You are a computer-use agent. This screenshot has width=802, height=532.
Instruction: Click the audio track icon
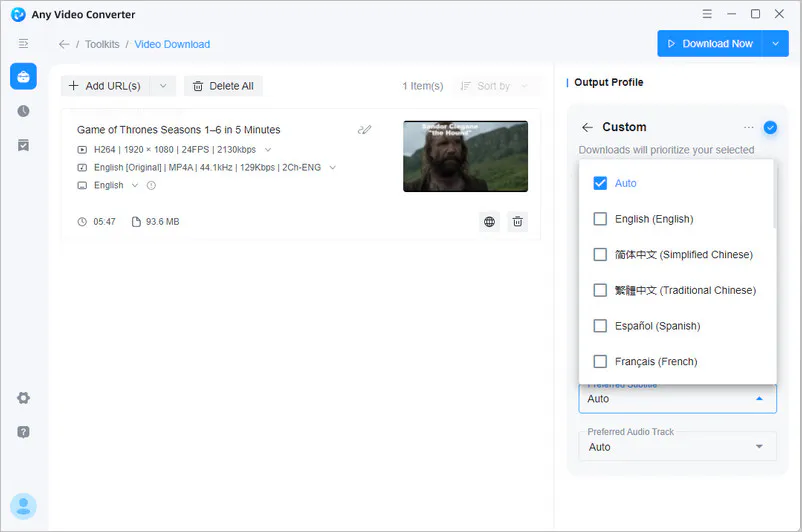click(x=82, y=167)
